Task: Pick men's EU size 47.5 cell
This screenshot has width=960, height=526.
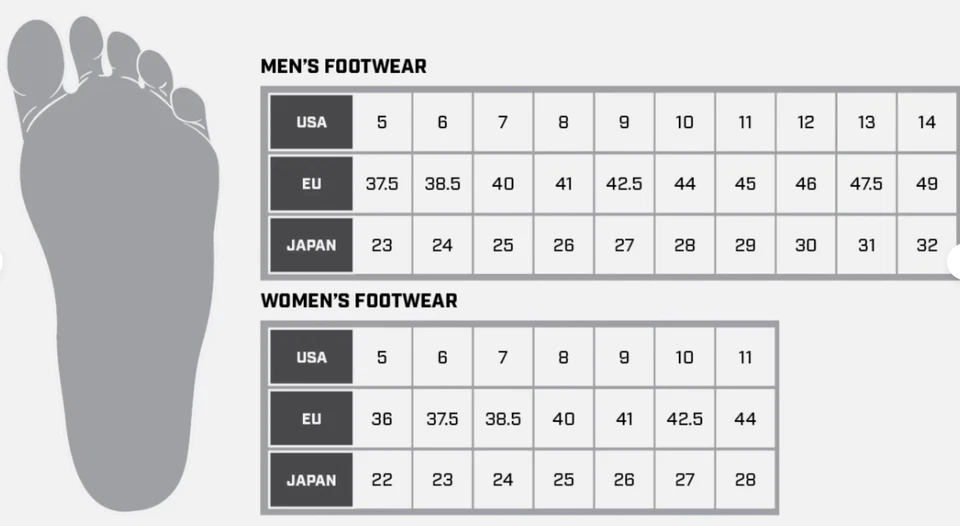Action: [866, 184]
